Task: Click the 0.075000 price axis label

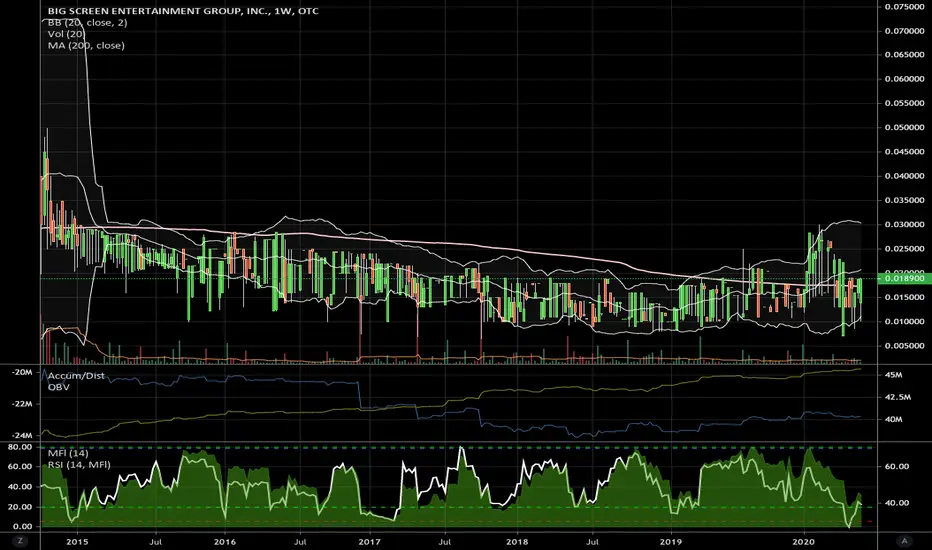Action: (905, 7)
